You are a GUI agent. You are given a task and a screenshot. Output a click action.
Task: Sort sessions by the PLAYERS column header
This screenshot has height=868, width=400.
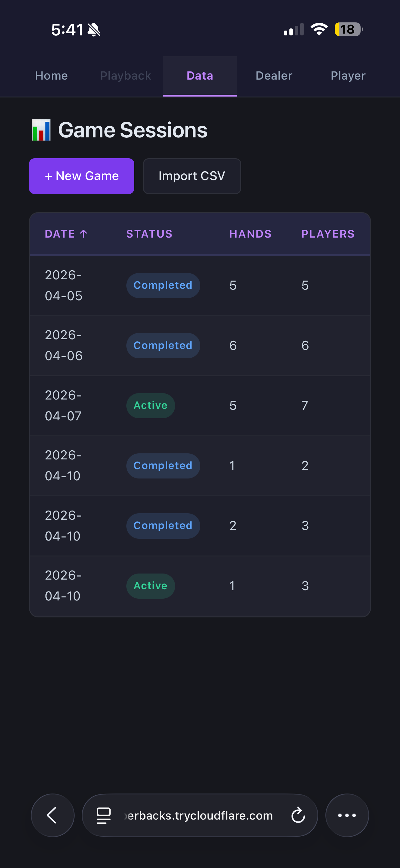328,234
